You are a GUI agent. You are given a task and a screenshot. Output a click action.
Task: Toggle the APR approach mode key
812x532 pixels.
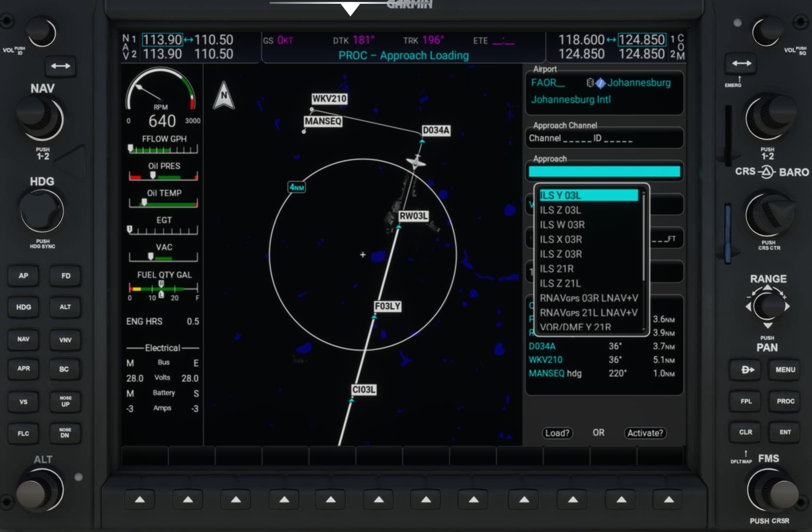click(x=23, y=369)
